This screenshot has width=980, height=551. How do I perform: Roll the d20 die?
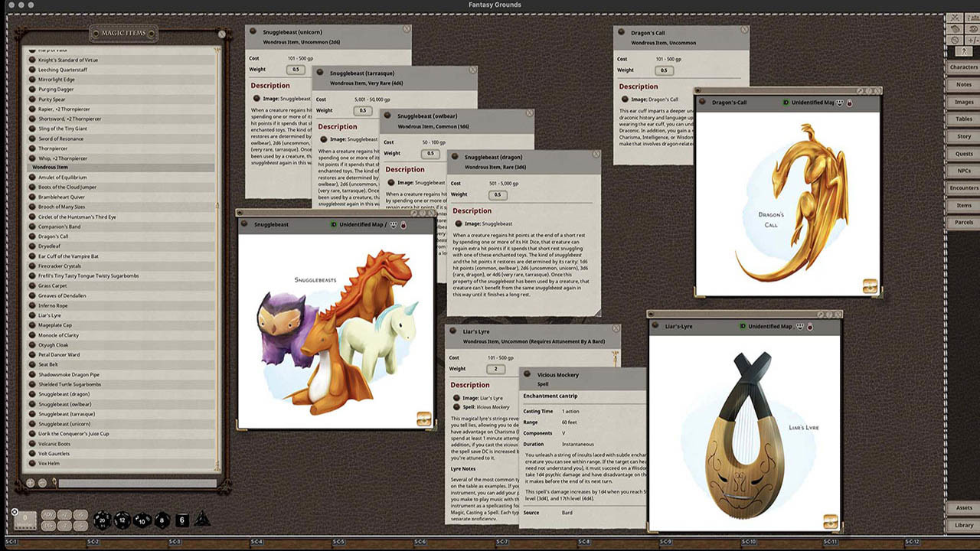point(103,520)
